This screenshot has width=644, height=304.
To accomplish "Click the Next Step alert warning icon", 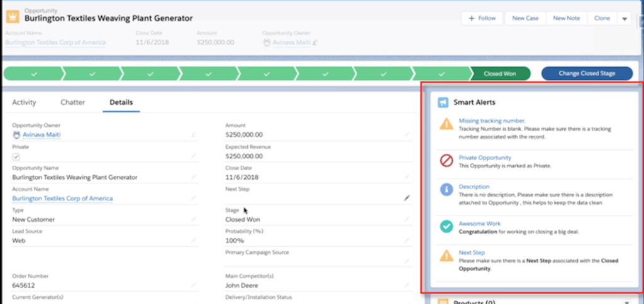I will 446,256.
